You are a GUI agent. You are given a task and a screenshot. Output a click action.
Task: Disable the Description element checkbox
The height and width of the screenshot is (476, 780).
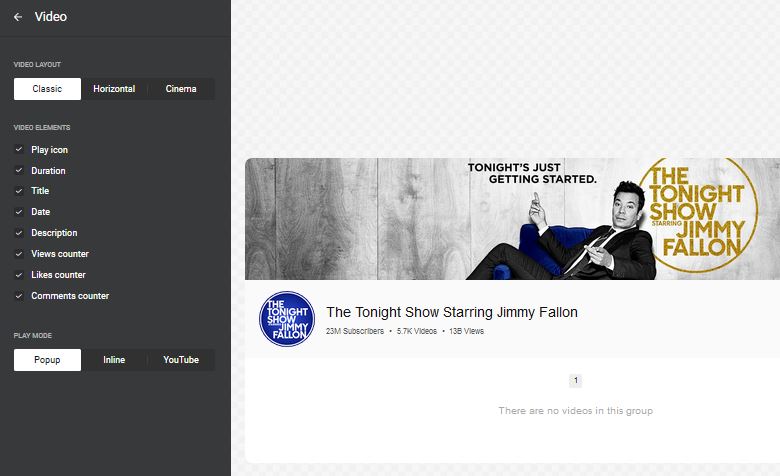19,233
